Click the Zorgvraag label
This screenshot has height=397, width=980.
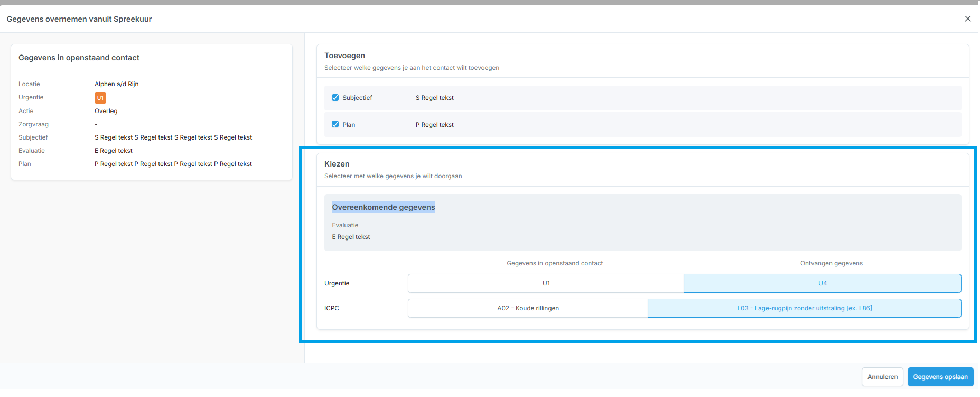(x=33, y=124)
